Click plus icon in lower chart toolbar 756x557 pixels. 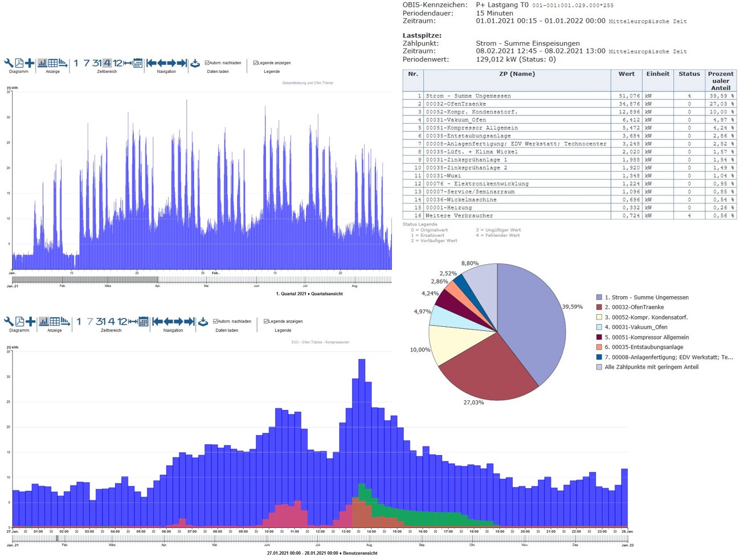(31, 322)
